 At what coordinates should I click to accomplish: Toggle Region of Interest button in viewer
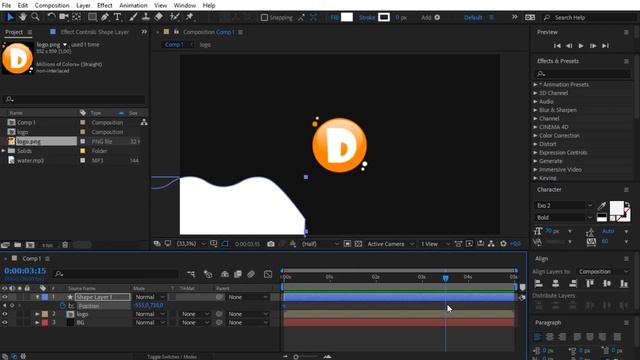[x=347, y=244]
